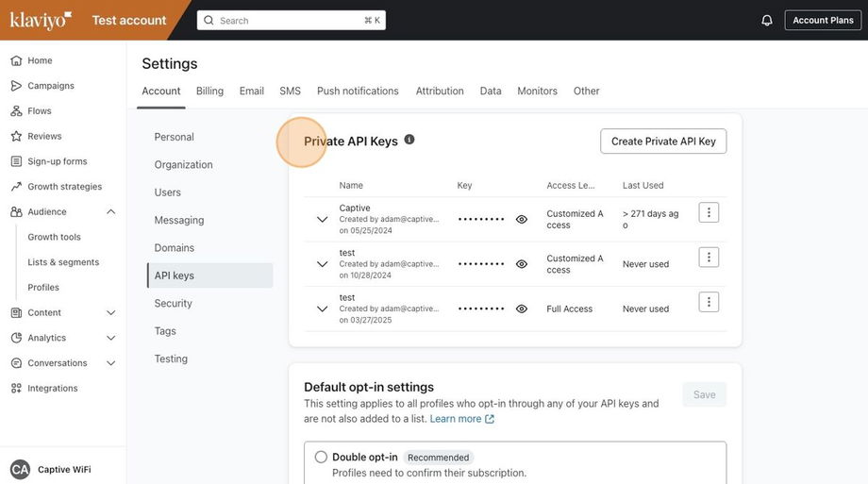Expand the Analytics sidebar menu

pyautogui.click(x=110, y=338)
